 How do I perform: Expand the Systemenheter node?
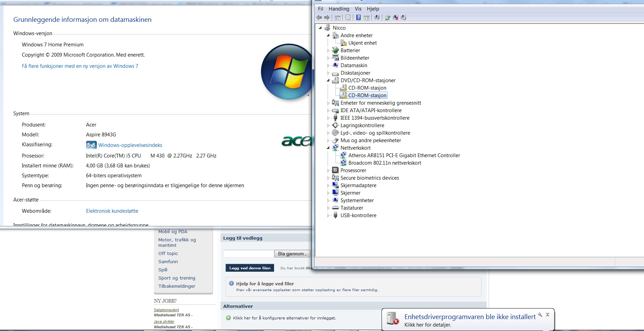(x=328, y=200)
